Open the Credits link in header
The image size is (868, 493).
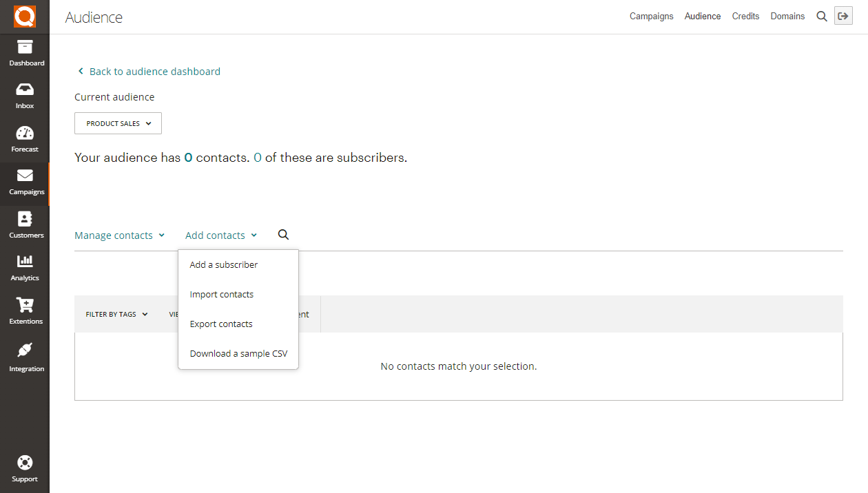(745, 17)
